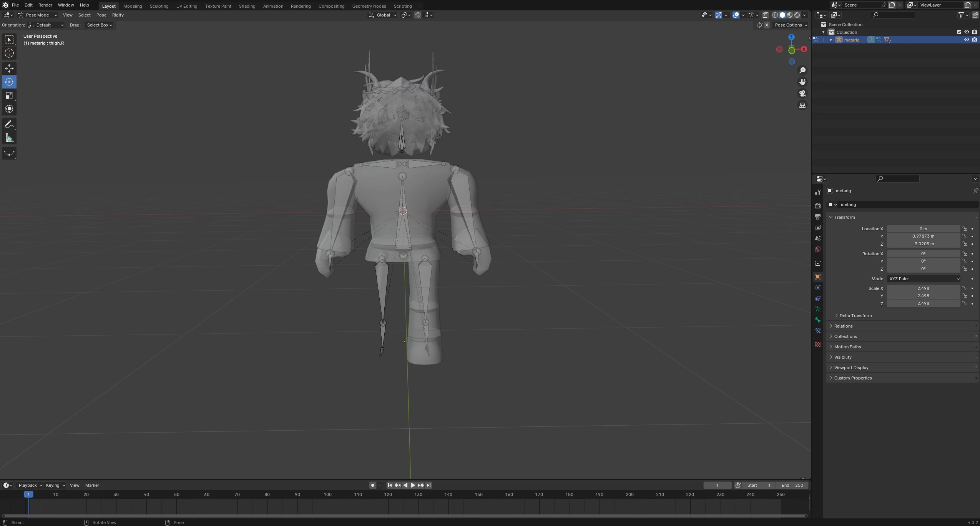
Task: Open the Object Data armature properties tab
Action: pos(818,309)
